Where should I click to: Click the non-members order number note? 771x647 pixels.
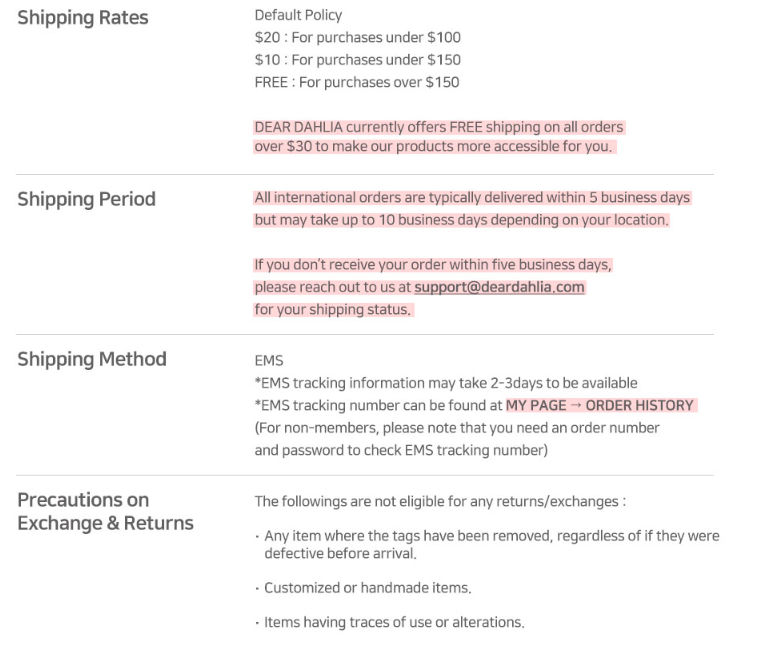click(457, 428)
